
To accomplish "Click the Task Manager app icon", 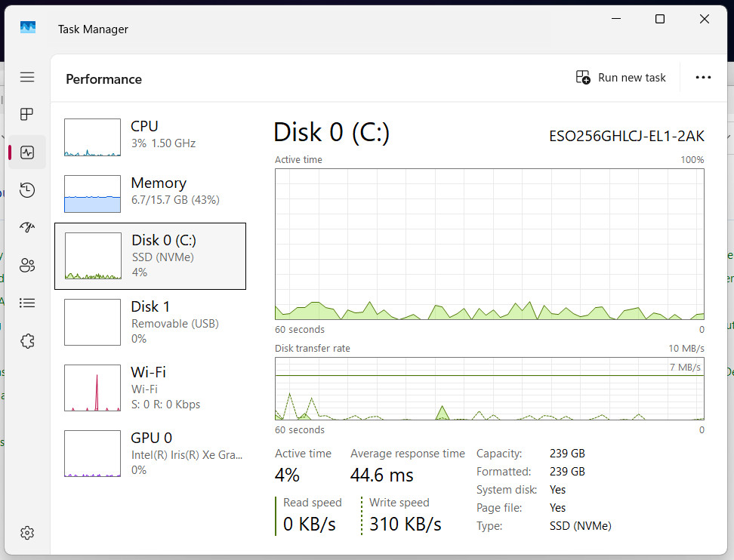I will [x=28, y=27].
